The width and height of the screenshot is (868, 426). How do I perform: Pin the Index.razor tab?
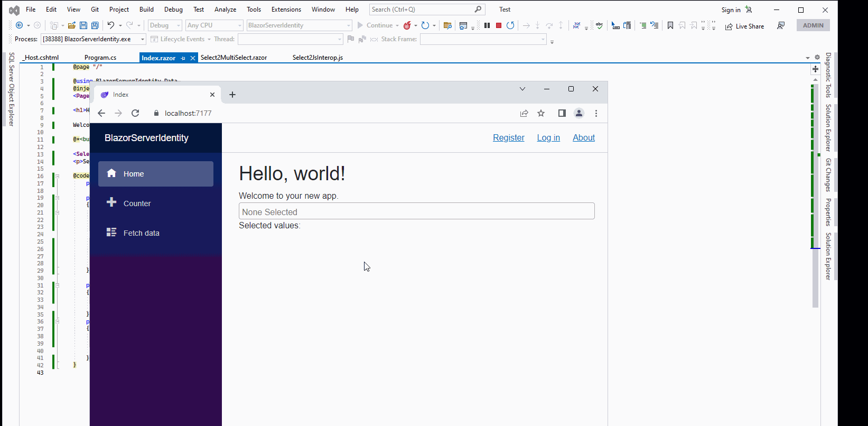click(x=183, y=58)
